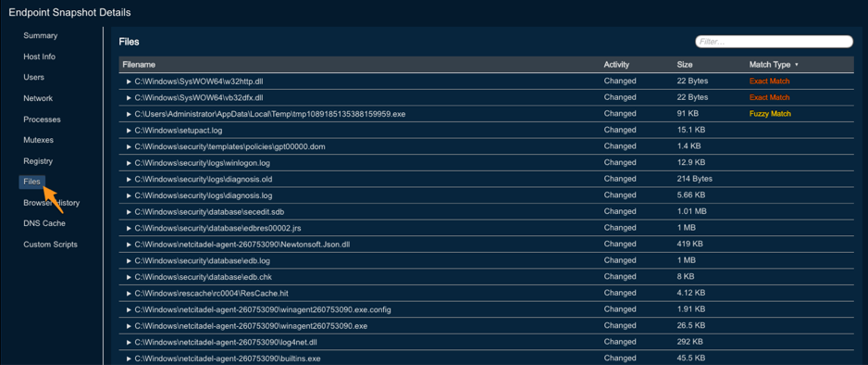Open the Network section
The height and width of the screenshot is (365, 868).
tap(38, 98)
